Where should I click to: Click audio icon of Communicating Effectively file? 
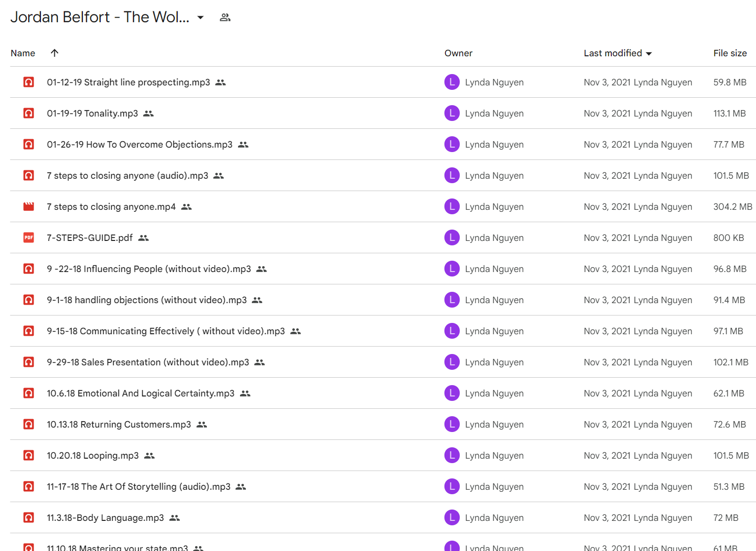[x=29, y=331]
